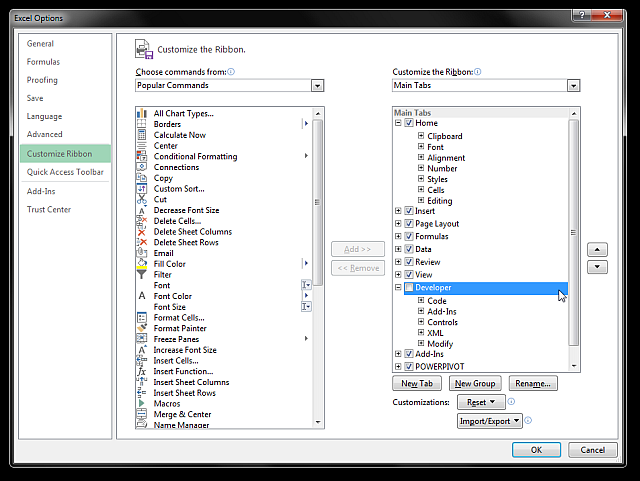Click the Increase Font Size icon
This screenshot has width=640, height=481.
tap(142, 350)
